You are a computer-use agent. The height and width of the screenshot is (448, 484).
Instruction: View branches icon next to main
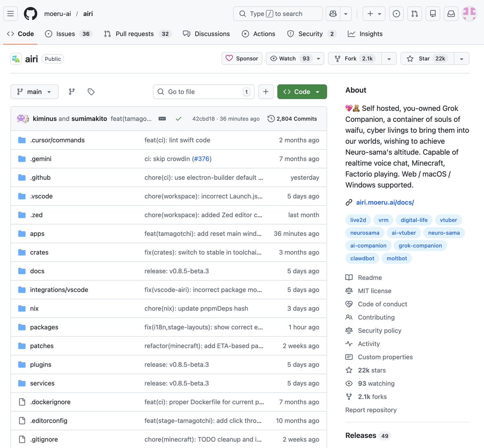point(72,92)
